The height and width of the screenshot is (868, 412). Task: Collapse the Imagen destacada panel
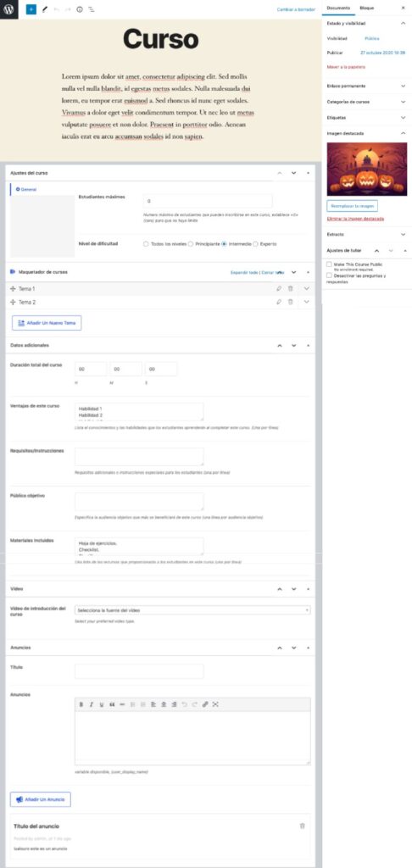[x=403, y=133]
